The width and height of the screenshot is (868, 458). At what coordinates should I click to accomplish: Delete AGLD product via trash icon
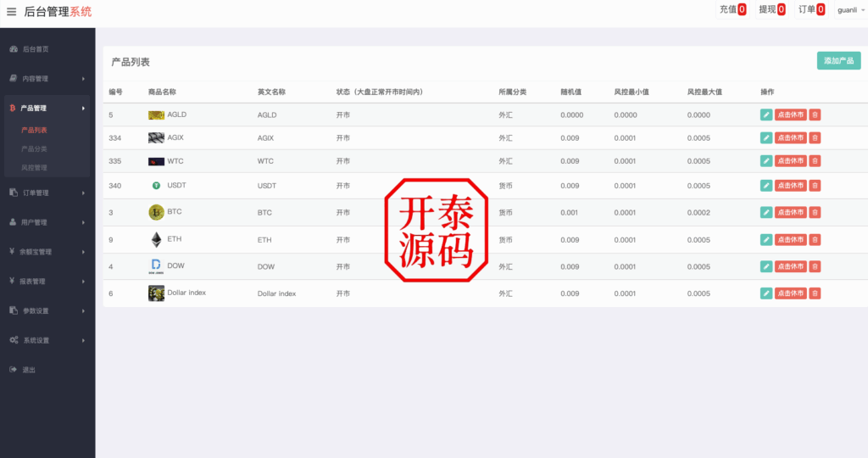click(x=815, y=114)
